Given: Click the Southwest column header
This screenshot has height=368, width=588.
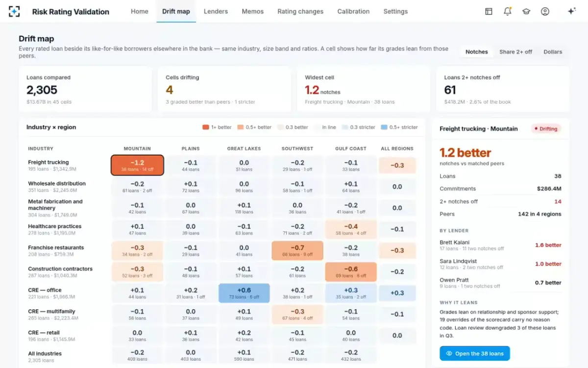Looking at the screenshot, I should point(297,149).
